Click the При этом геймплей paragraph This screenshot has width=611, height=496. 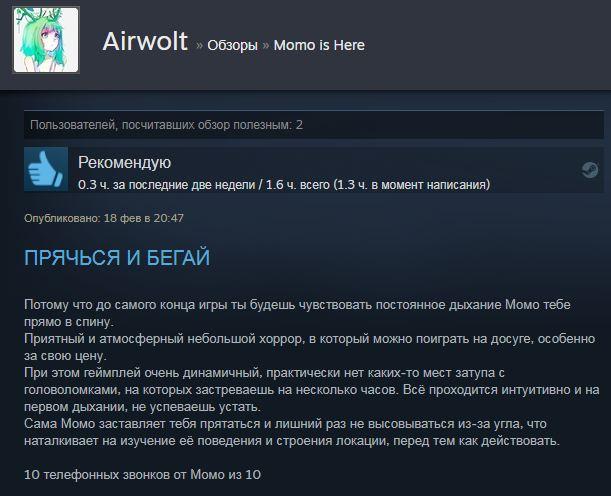(312, 390)
